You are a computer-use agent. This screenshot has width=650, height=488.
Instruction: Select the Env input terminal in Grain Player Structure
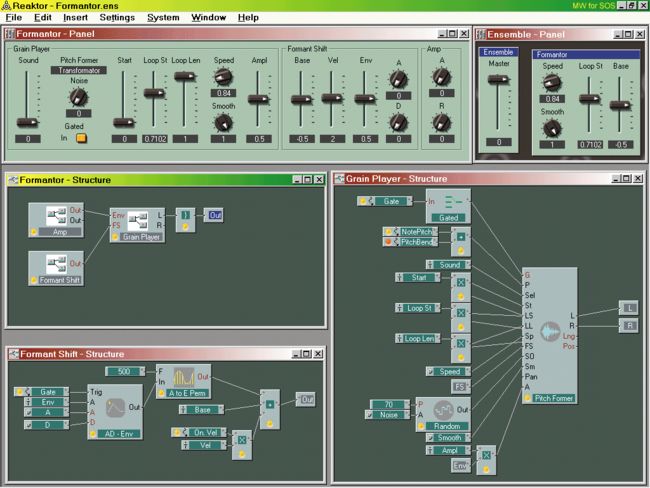[461, 466]
